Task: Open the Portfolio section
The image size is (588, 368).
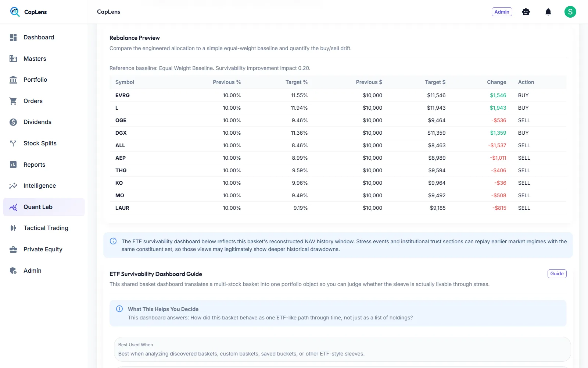Action: 44,80
